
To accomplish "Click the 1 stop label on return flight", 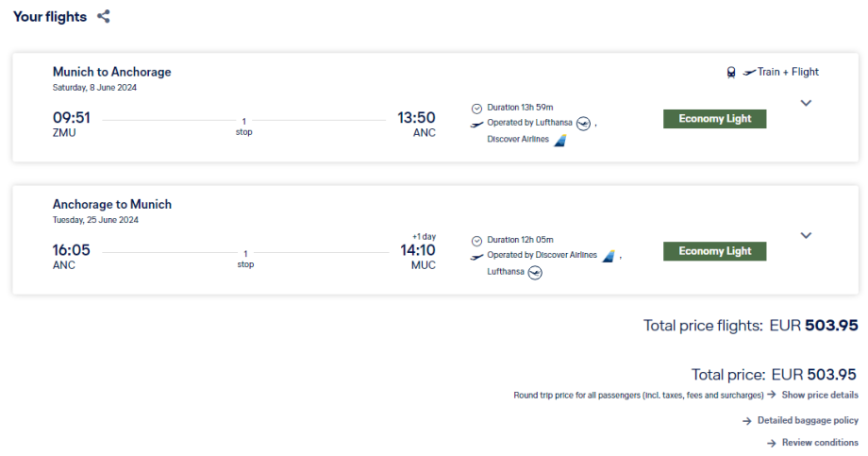I will click(244, 259).
